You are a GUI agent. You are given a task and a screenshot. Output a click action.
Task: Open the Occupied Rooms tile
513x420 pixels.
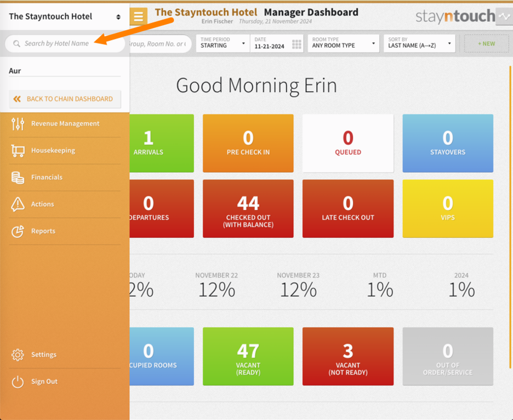click(x=162, y=356)
